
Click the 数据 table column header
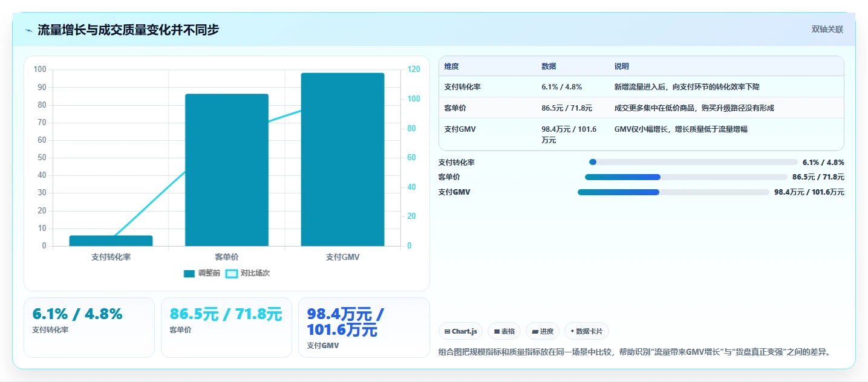coord(549,66)
